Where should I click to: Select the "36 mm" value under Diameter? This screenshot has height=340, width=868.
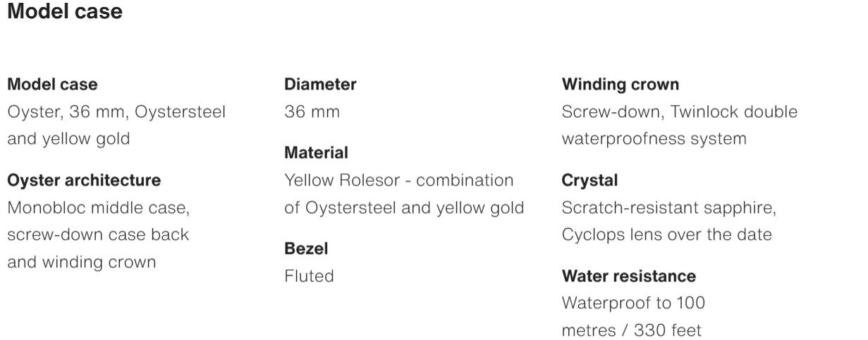[x=312, y=112]
